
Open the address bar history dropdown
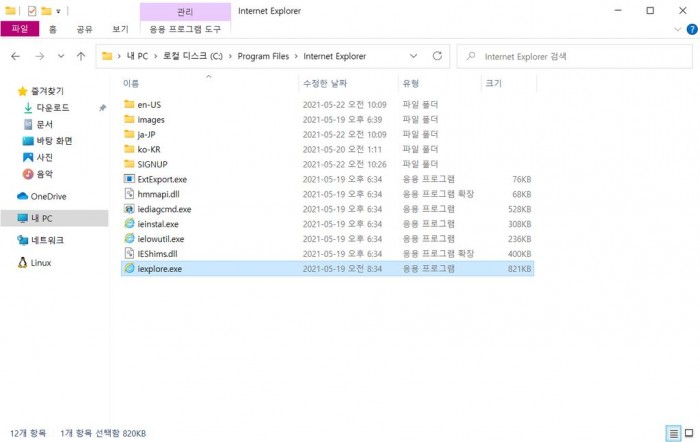click(413, 56)
